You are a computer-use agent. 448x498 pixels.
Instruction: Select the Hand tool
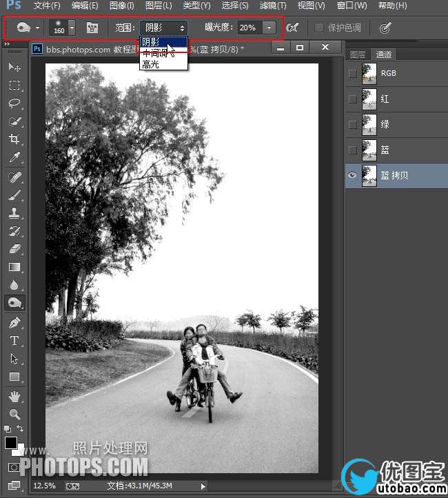point(14,397)
